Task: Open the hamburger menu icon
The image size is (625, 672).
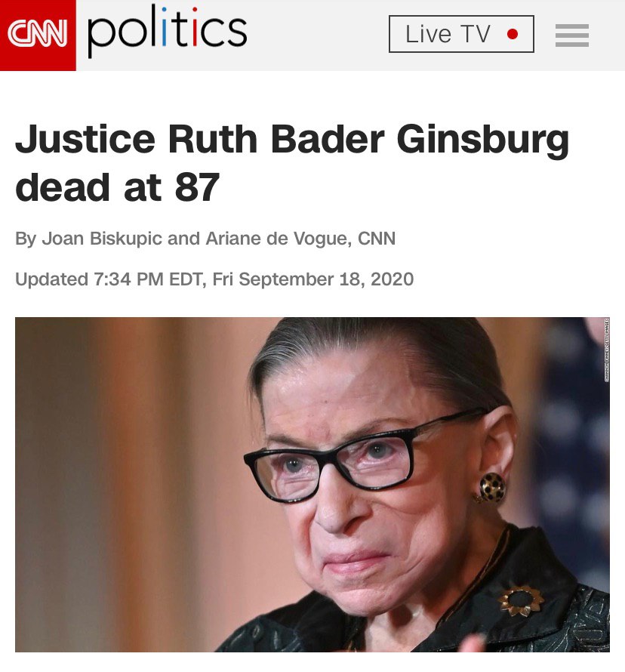Action: 572,35
